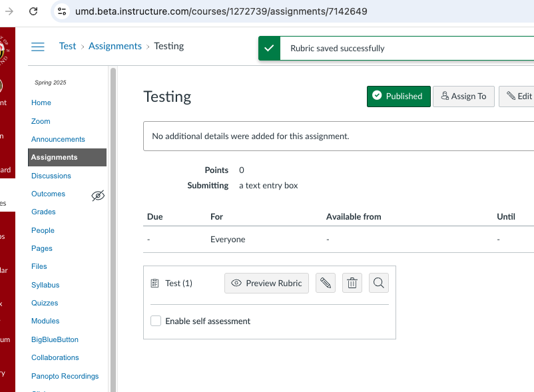Click the 'Due' column header
This screenshot has width=534, height=392.
[154, 217]
